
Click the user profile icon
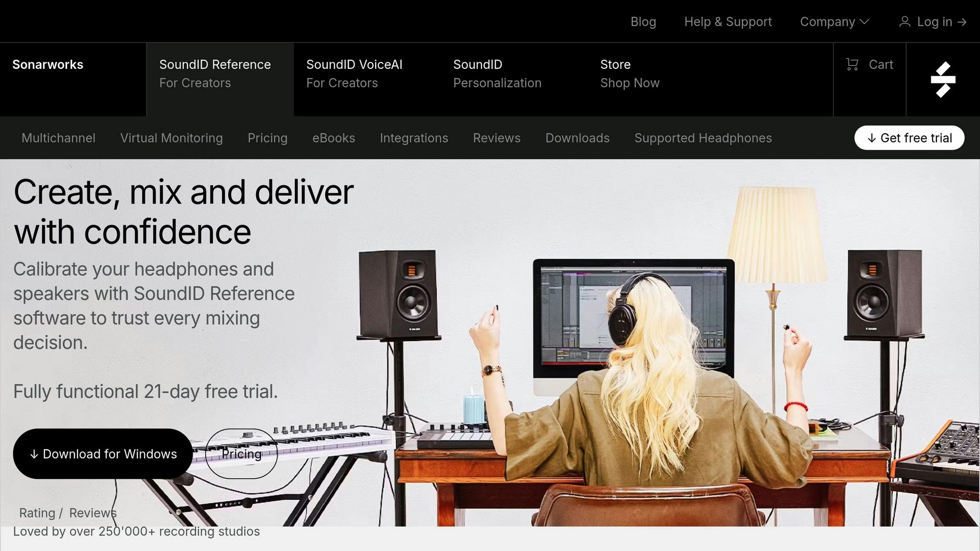click(x=904, y=22)
